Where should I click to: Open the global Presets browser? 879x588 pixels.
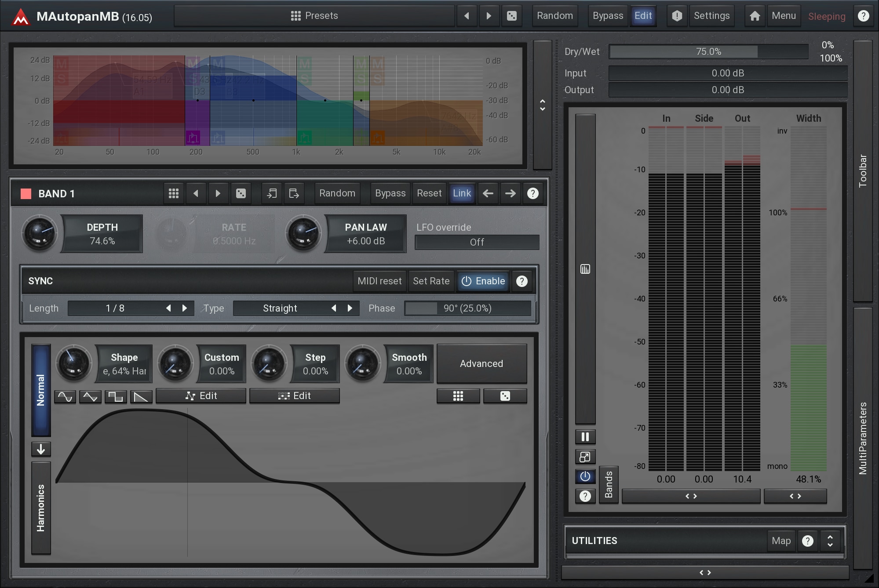314,16
